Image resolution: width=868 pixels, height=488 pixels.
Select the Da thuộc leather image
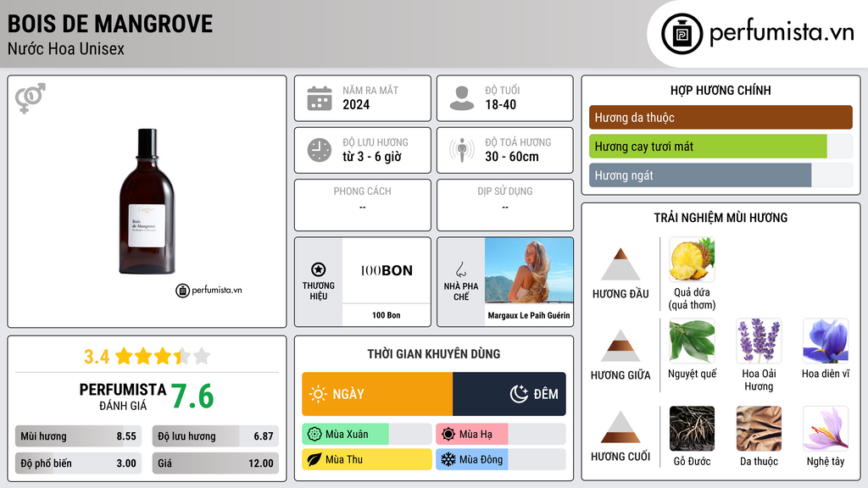point(759,428)
